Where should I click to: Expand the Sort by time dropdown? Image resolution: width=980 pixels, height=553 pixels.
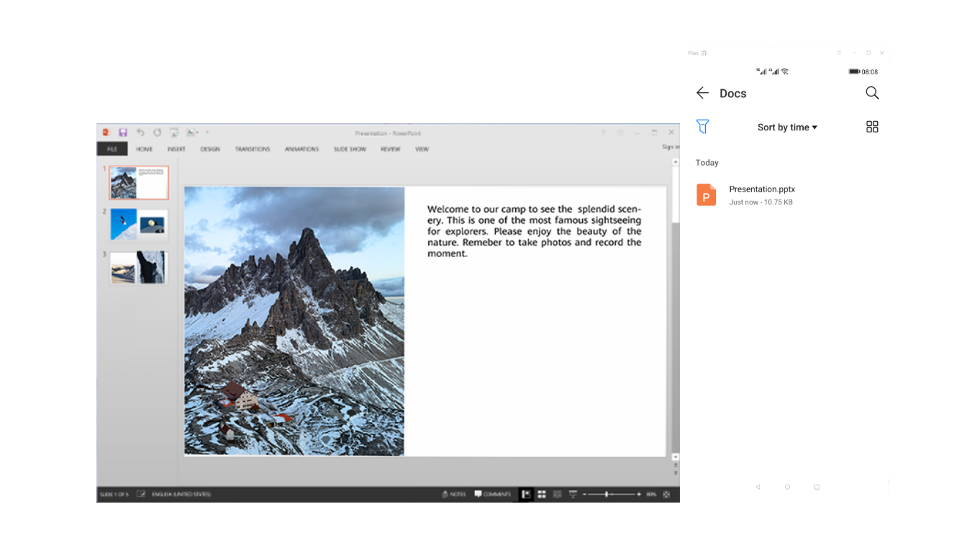[787, 127]
